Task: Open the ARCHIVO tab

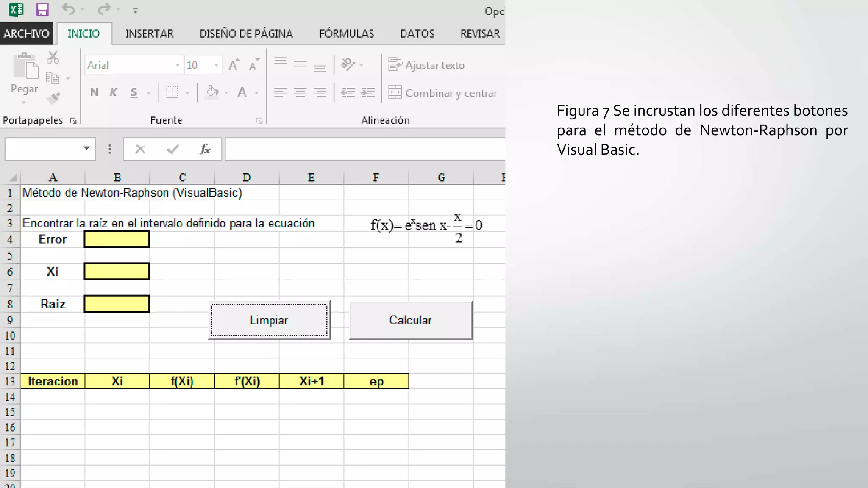Action: coord(26,33)
